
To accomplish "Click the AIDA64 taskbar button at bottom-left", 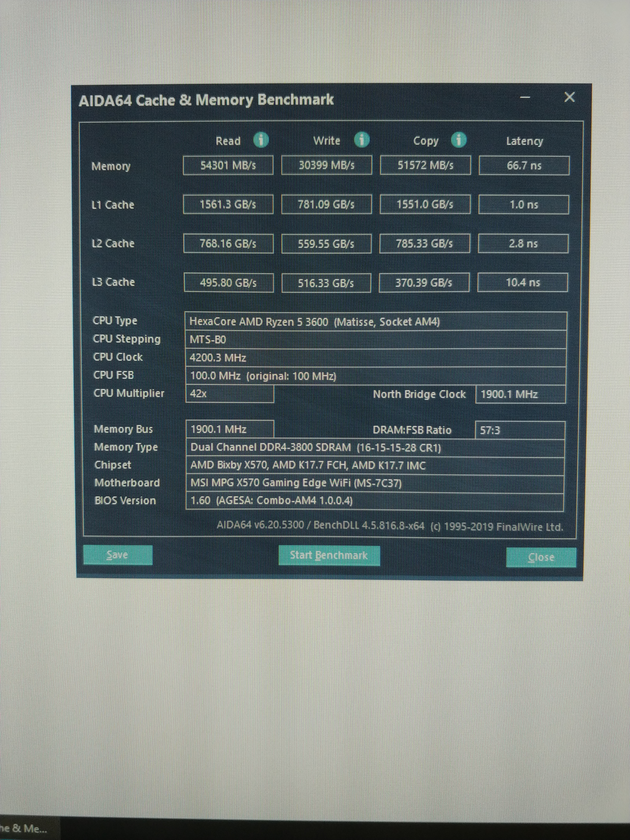I will coord(30,829).
